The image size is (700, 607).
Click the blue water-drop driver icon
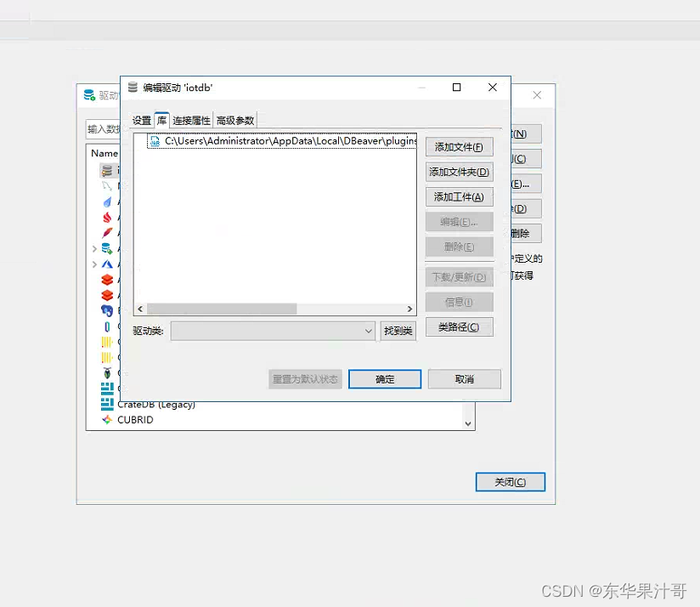[107, 201]
